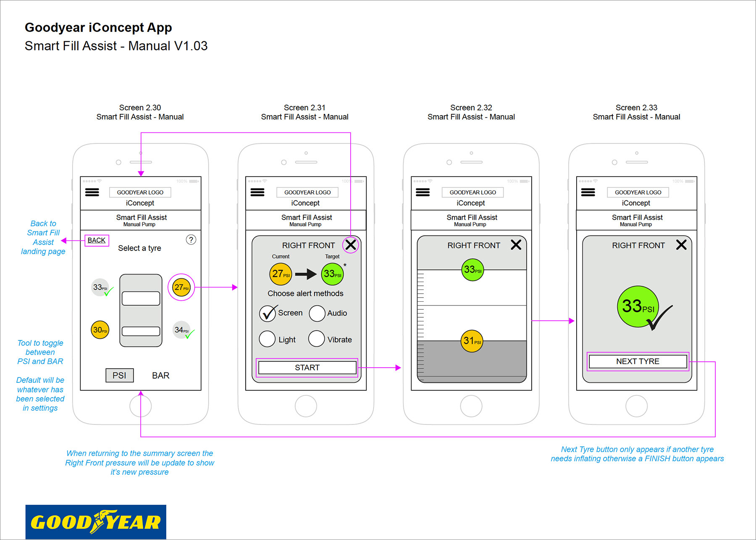Select the 33 PSI left front tyre
Screen dimensions: 756x540
(x=101, y=287)
